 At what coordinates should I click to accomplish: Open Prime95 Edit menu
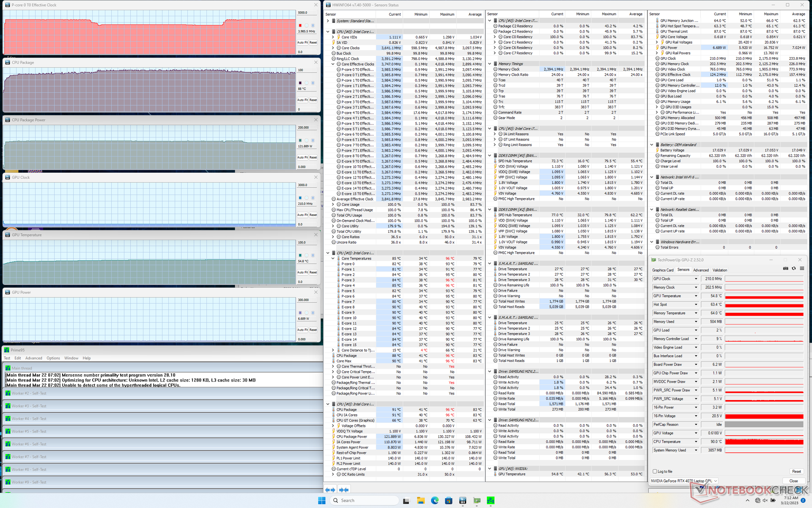tap(18, 358)
